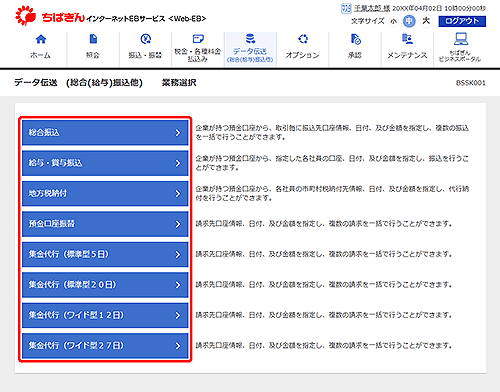The width and height of the screenshot is (500, 392).
Task: Open the オプション icon
Action: tap(303, 39)
